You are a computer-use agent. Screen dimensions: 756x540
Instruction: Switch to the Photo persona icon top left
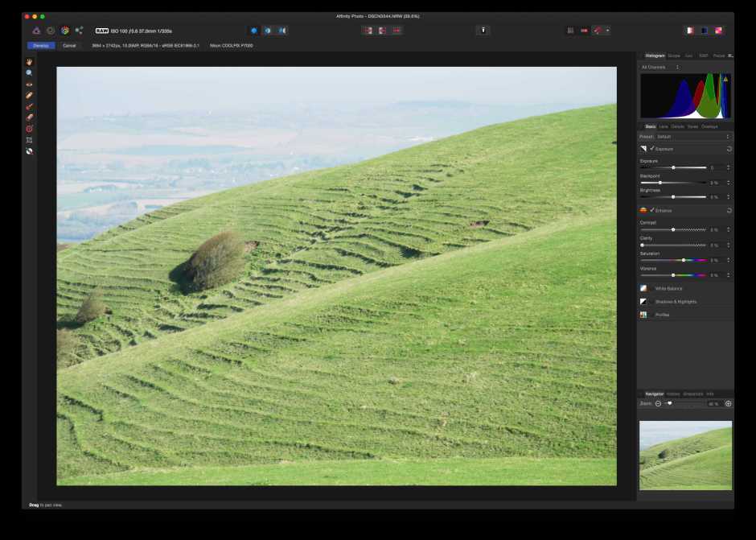coord(36,29)
